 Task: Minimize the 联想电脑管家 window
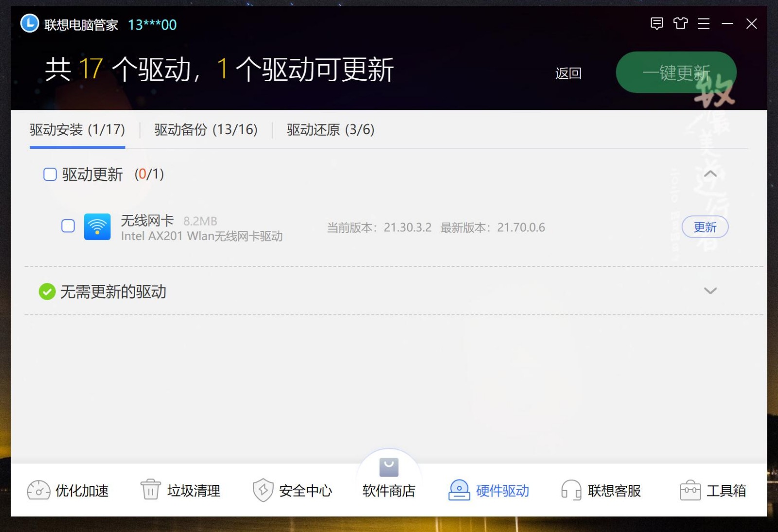tap(727, 23)
